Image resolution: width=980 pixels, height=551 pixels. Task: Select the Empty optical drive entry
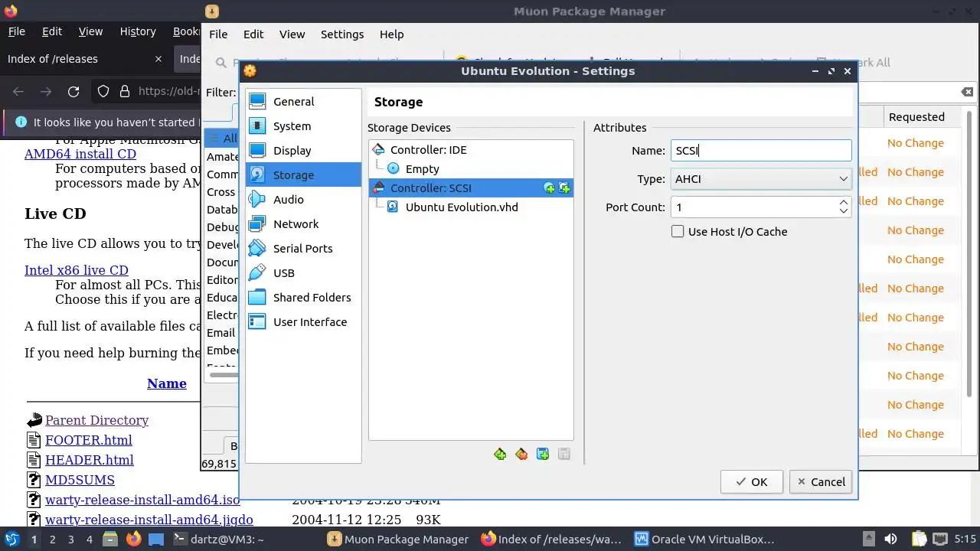click(x=471, y=168)
